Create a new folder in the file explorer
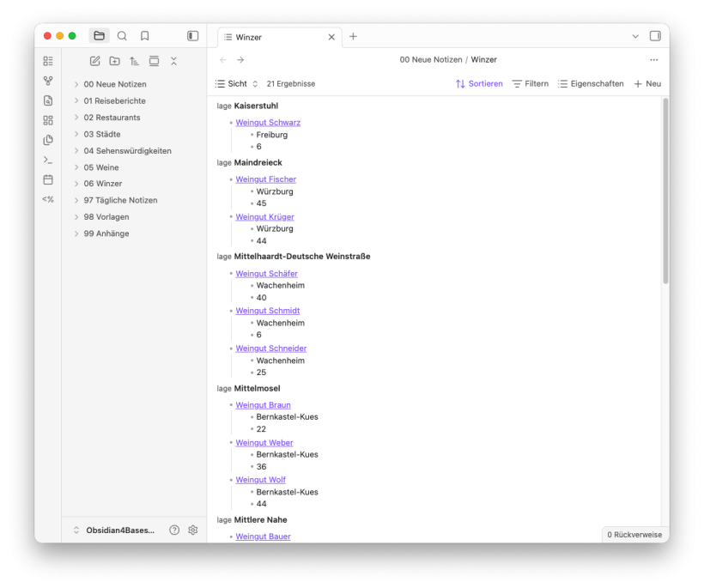Image resolution: width=704 pixels, height=588 pixels. [114, 61]
